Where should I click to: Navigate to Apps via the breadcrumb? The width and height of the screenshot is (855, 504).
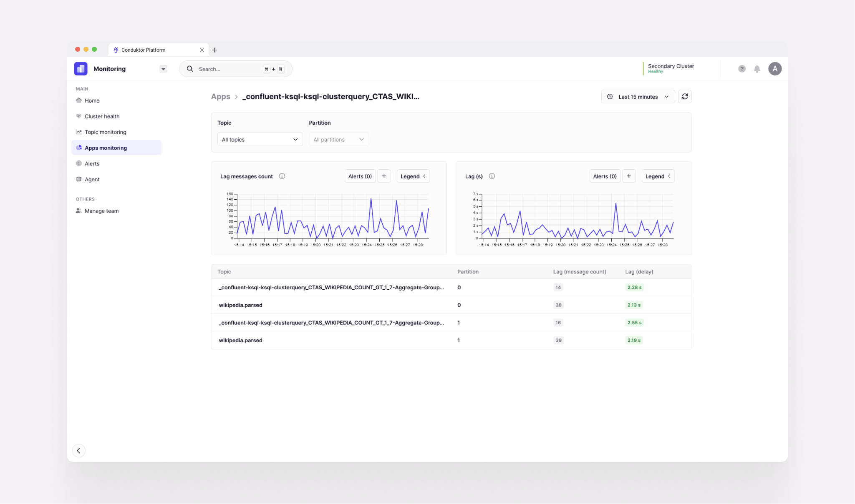click(x=221, y=97)
